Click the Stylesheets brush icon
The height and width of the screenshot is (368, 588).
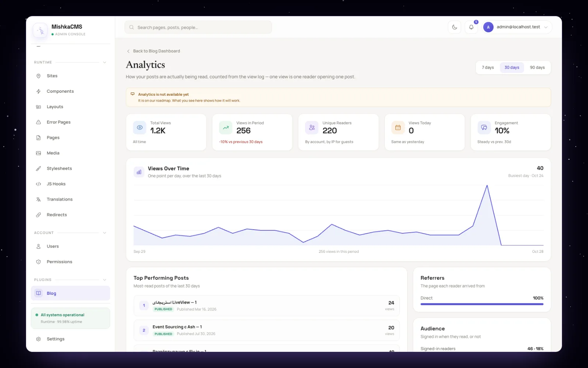[x=39, y=169]
